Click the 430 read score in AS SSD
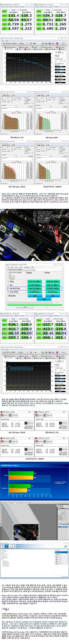69x644 pixels. pos(35,296)
